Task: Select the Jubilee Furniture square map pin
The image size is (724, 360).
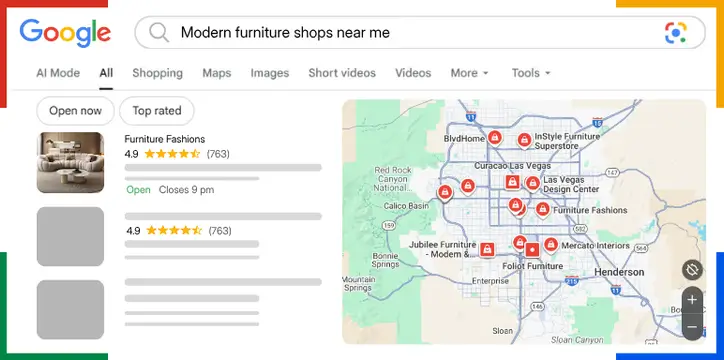Action: click(x=487, y=250)
